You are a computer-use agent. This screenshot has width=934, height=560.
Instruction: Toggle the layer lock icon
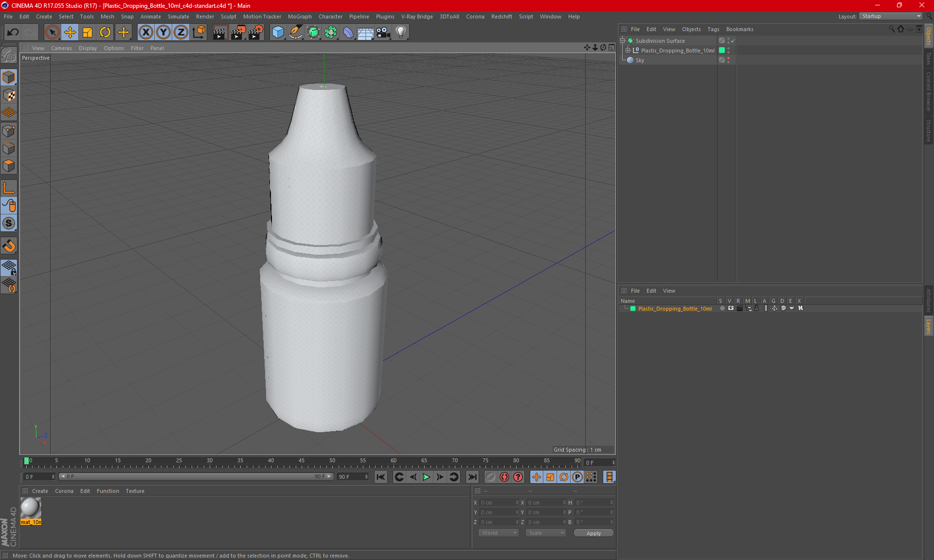pos(756,308)
